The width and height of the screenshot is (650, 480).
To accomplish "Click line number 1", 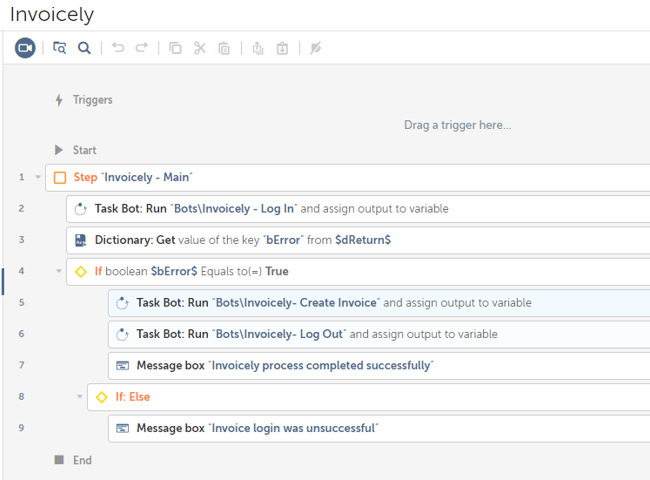I will 22,177.
